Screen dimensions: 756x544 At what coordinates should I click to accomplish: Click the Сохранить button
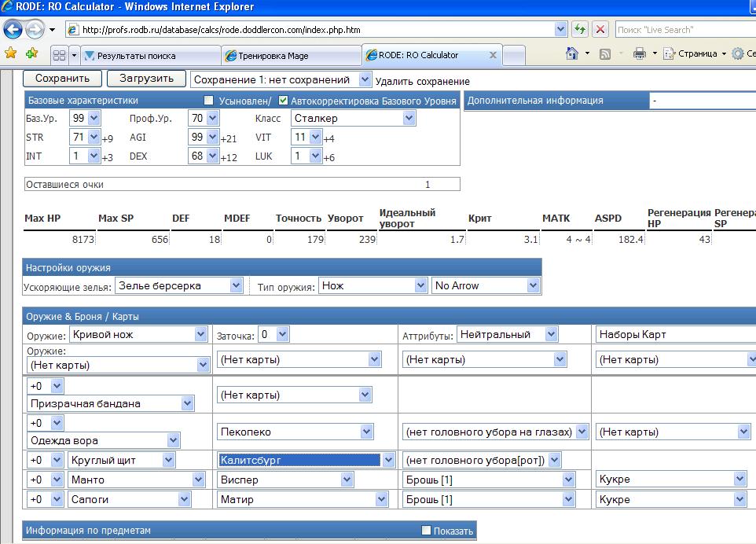[x=62, y=79]
